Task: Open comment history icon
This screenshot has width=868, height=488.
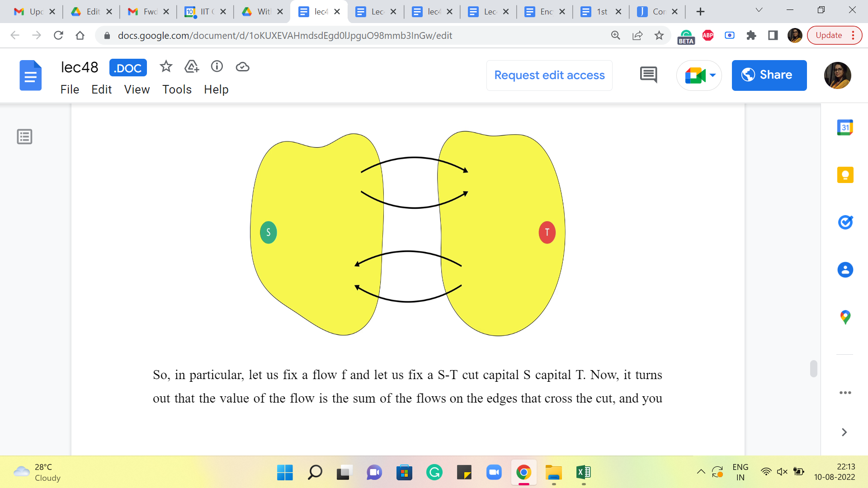Action: tap(648, 75)
